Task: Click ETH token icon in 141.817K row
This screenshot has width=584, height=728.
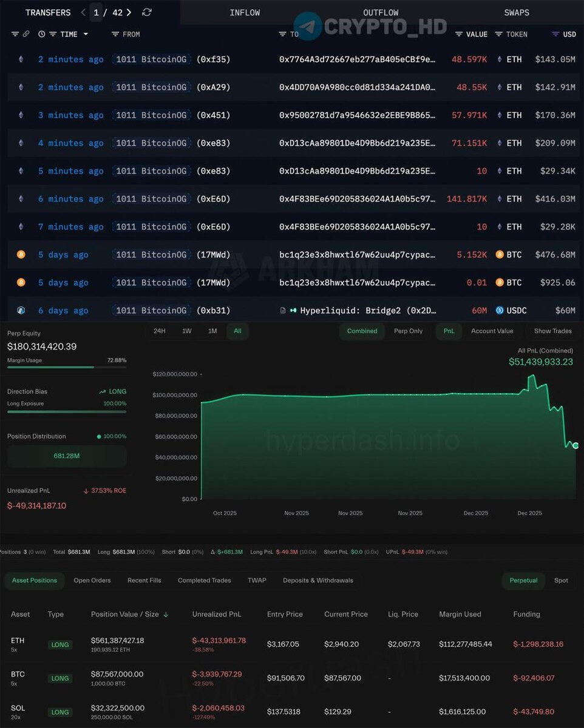Action: [500, 199]
